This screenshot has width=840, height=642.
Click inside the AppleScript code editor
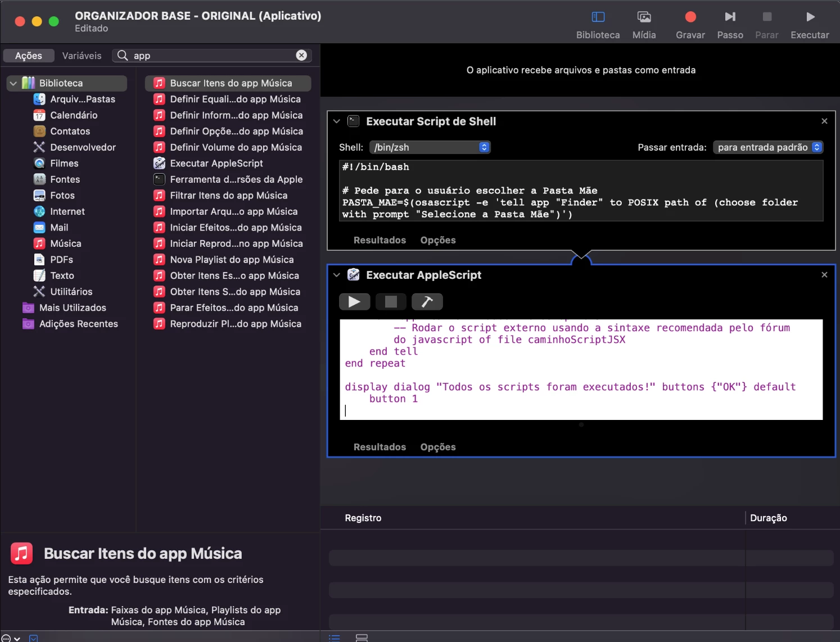pos(581,369)
